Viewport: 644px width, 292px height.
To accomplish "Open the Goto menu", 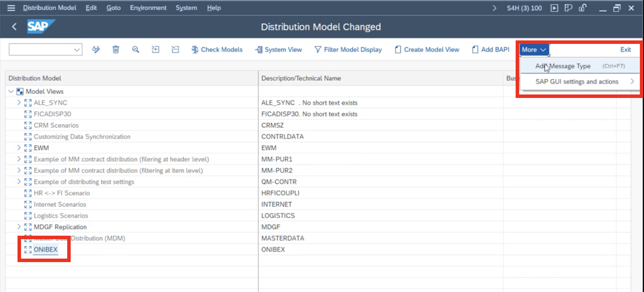I will 113,8.
